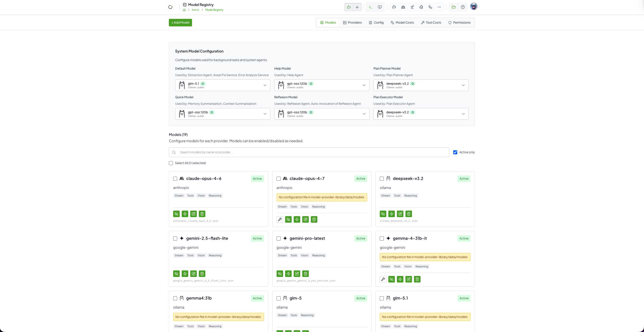Go to Admin breadcrumb link

coord(195,10)
